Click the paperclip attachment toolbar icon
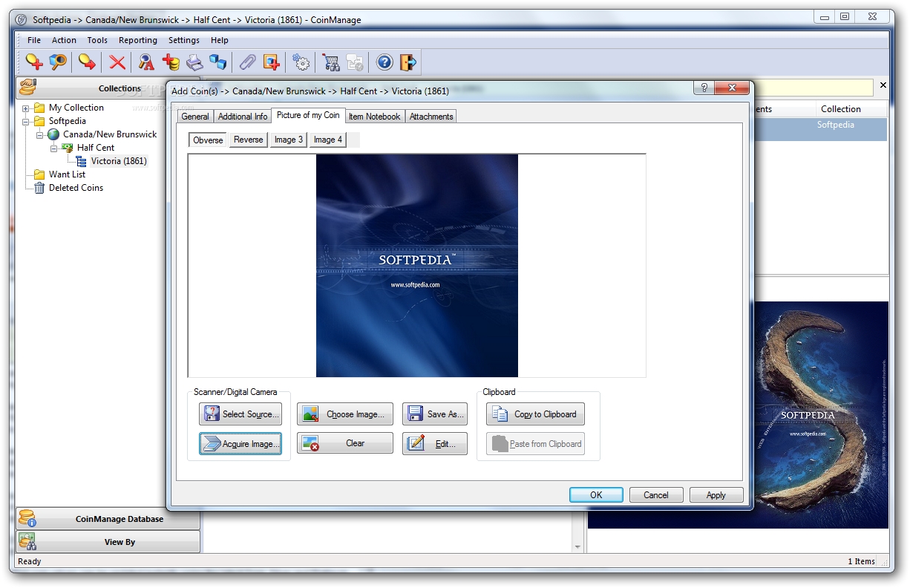910x588 pixels. click(x=248, y=62)
